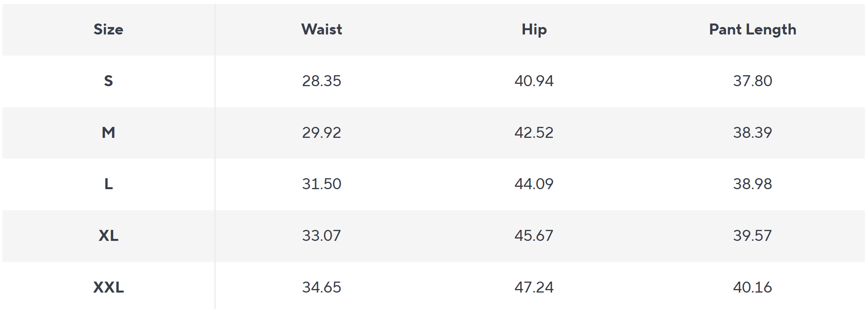Viewport: 868px width, 309px height.
Task: Click pant length value 38.98
Action: (753, 184)
